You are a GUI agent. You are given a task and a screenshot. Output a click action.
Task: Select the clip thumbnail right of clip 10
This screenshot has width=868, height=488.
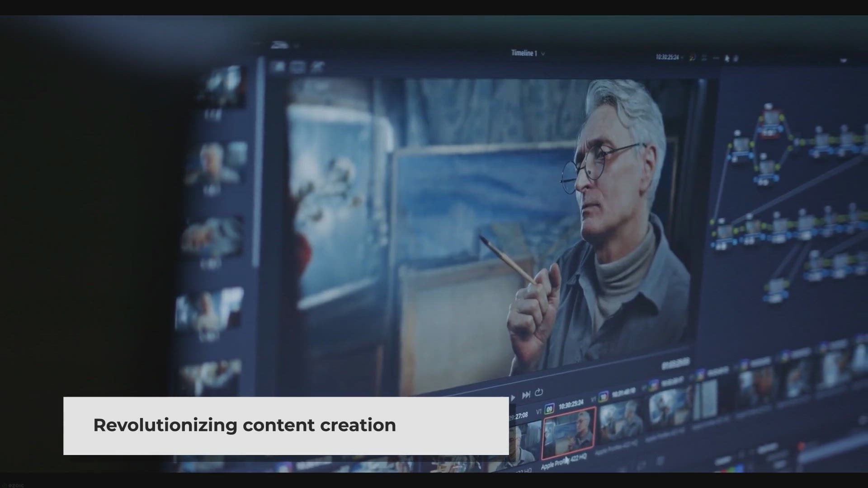coord(671,407)
